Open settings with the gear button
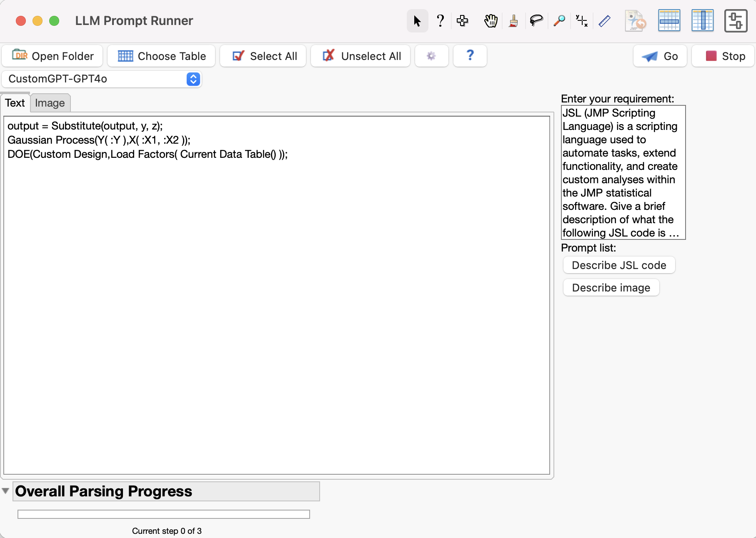The width and height of the screenshot is (756, 538). [x=431, y=56]
